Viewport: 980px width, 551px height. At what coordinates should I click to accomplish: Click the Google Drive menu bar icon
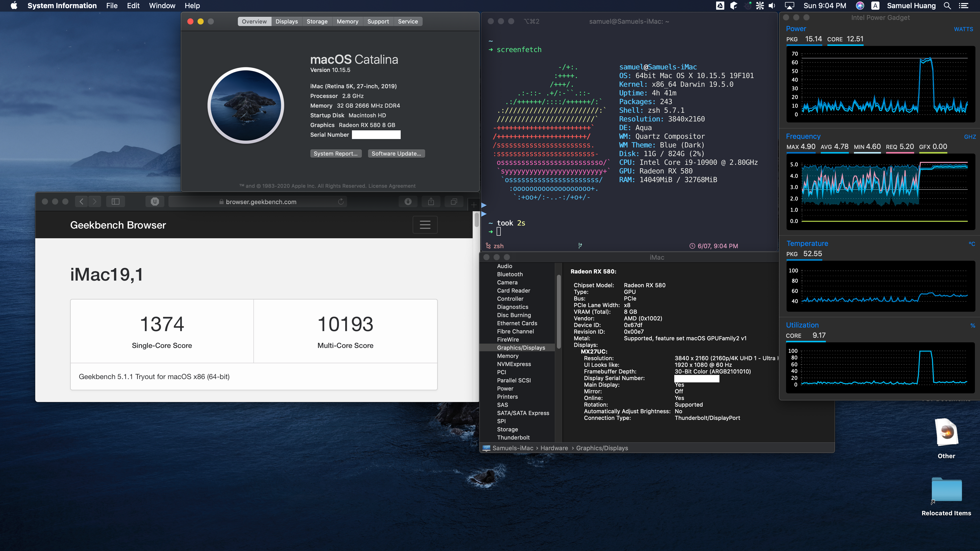coord(720,6)
